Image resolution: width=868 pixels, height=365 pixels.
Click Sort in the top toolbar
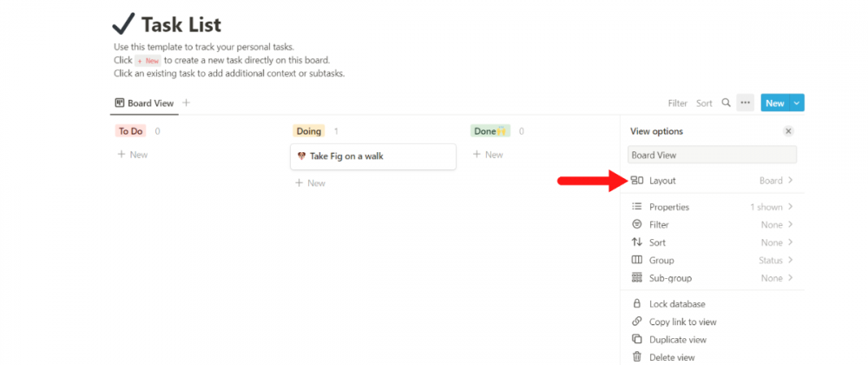click(x=704, y=103)
